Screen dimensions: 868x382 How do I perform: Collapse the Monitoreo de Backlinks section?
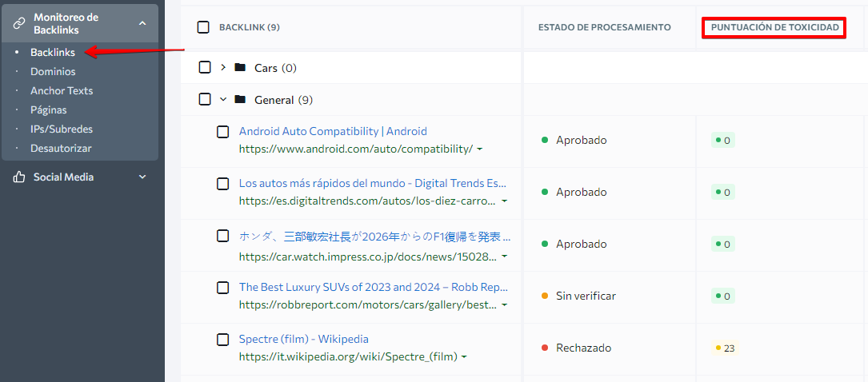142,23
